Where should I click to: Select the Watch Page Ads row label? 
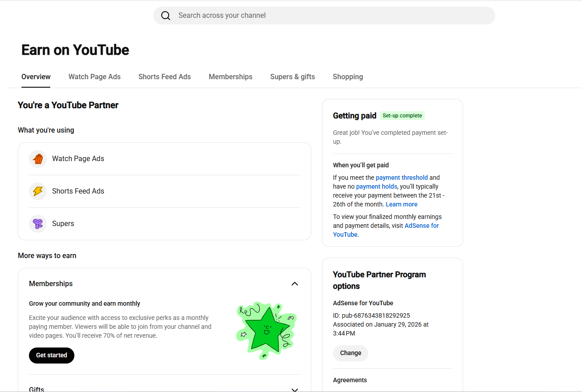[x=78, y=159]
